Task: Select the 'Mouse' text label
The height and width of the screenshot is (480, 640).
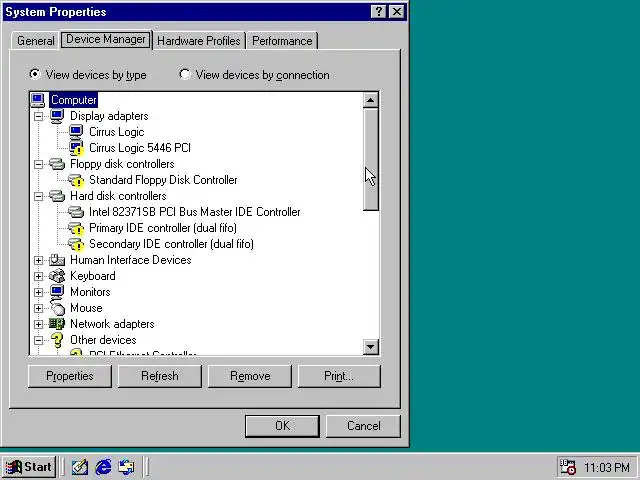Action: click(x=86, y=308)
